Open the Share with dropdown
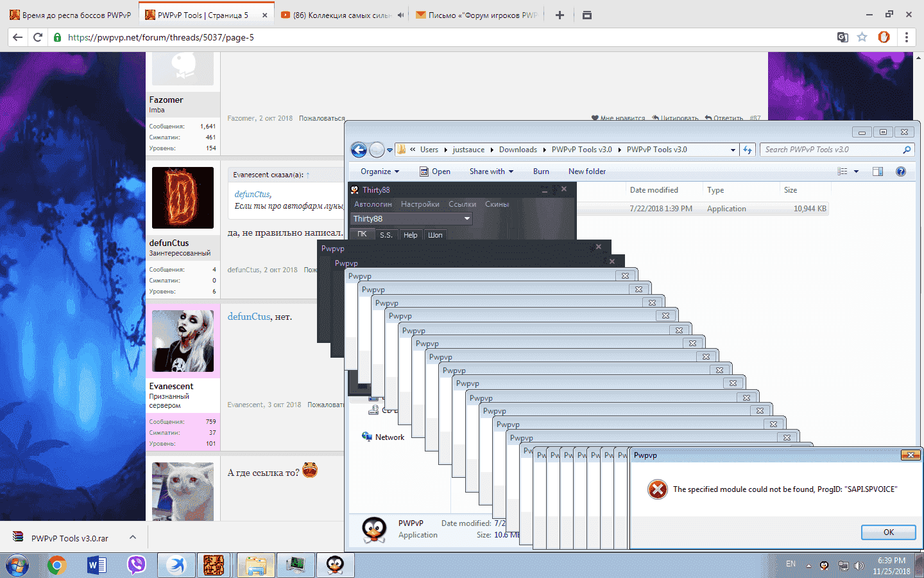The image size is (924, 578). 491,171
